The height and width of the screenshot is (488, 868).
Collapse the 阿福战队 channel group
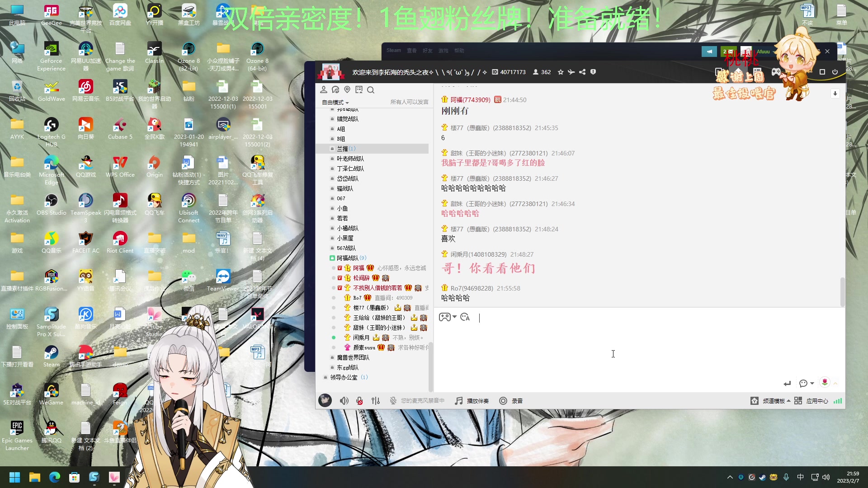[x=332, y=258]
